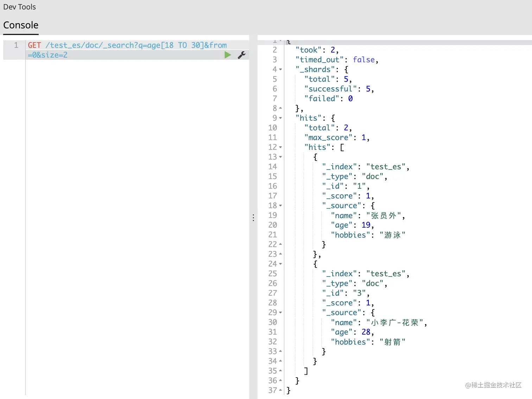Collapse the hits array at line 12
Viewport: 532px width, 399px height.
pos(280,147)
